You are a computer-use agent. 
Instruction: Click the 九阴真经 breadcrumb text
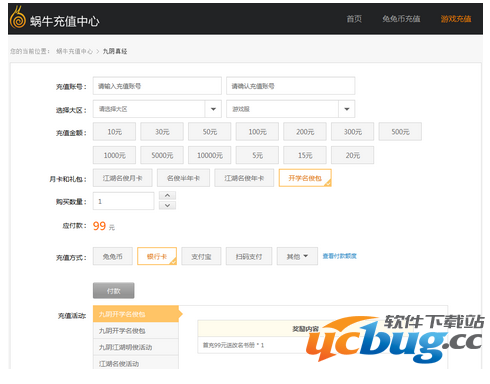pos(115,51)
